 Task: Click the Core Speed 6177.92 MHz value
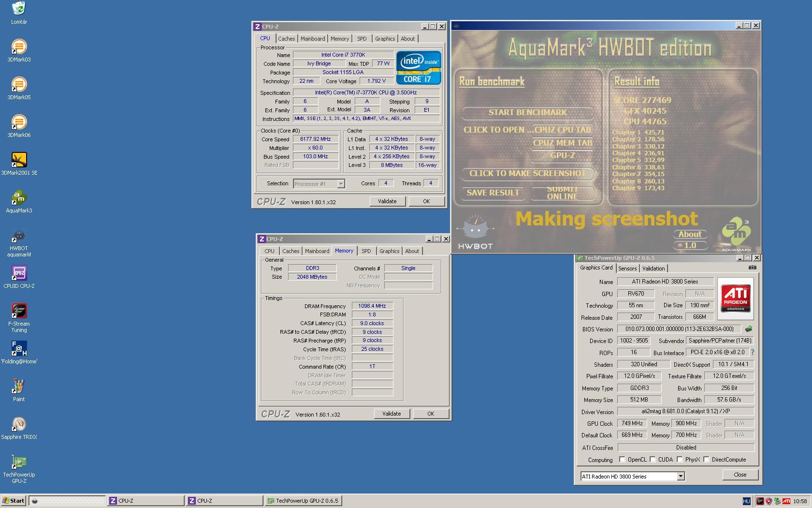[x=316, y=139]
